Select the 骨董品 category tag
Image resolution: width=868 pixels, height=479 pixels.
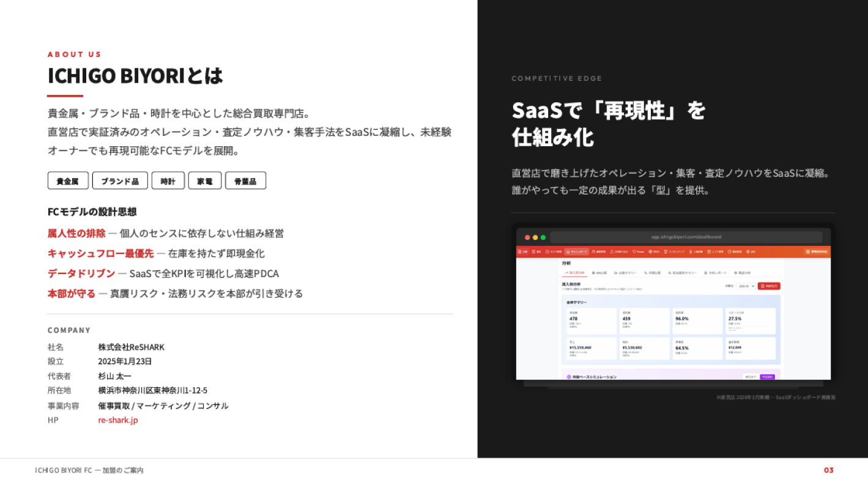pos(245,181)
